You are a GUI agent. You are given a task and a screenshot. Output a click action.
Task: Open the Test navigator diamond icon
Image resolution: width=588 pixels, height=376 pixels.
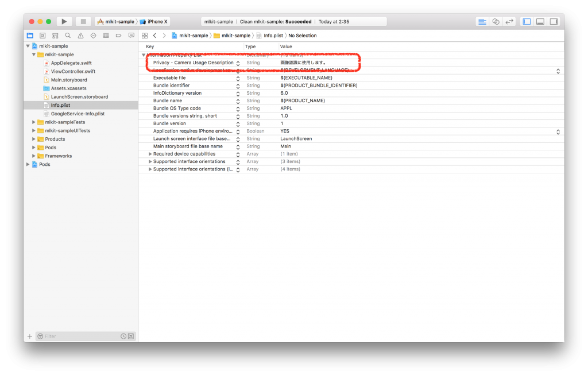click(x=94, y=36)
